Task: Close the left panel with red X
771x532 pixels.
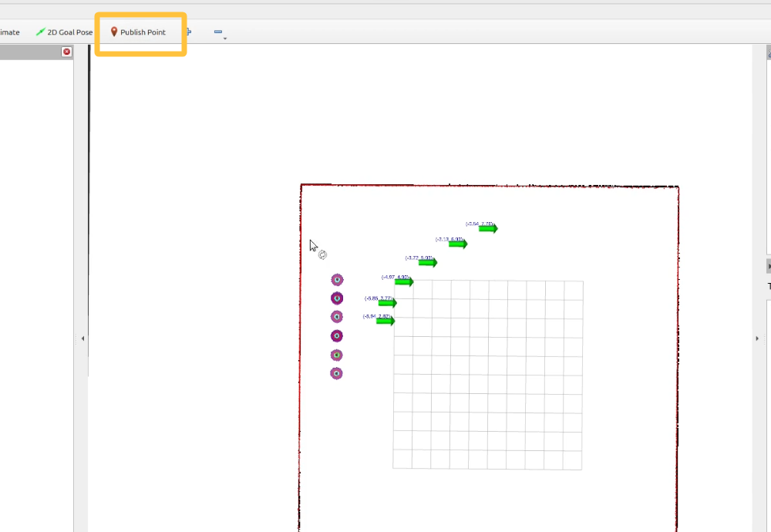Action: click(x=66, y=52)
